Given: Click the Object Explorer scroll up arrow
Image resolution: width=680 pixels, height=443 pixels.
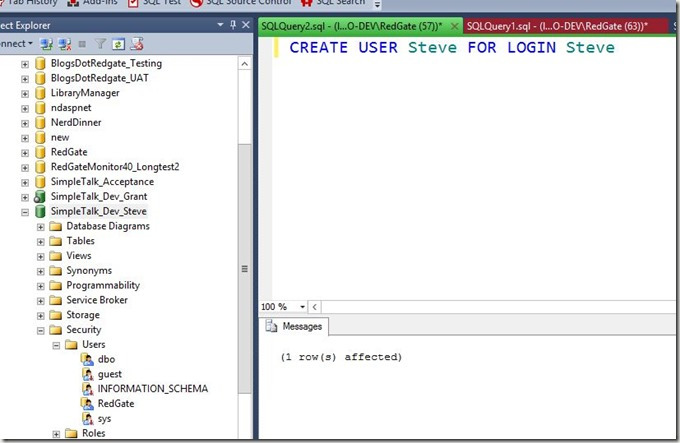Looking at the screenshot, I should [245, 64].
